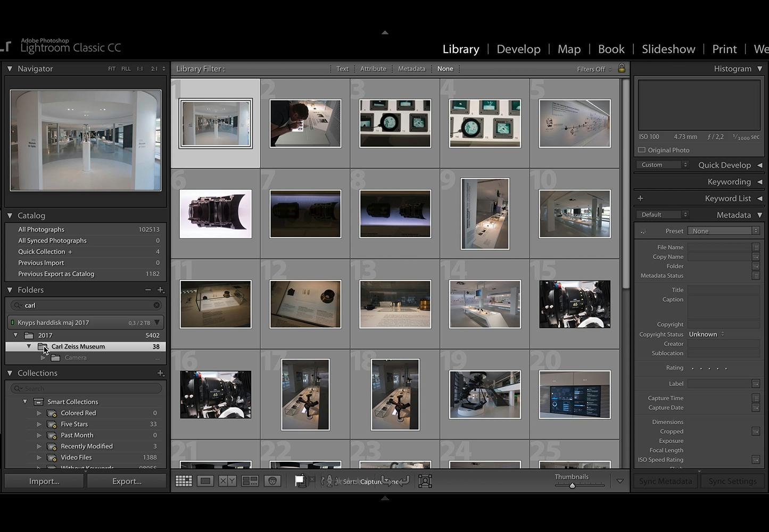This screenshot has height=532, width=769.
Task: Click the Carl Zeiss Museum folder icon
Action: coord(43,346)
